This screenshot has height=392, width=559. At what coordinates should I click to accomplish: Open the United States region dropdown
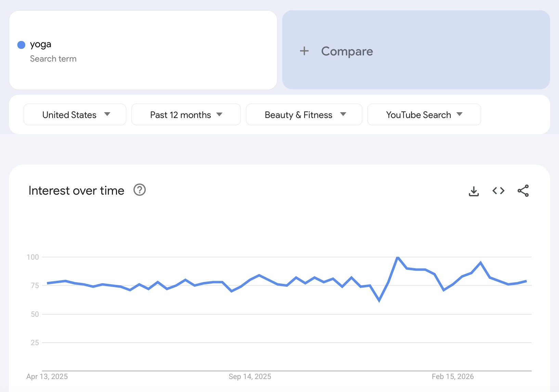click(x=74, y=115)
